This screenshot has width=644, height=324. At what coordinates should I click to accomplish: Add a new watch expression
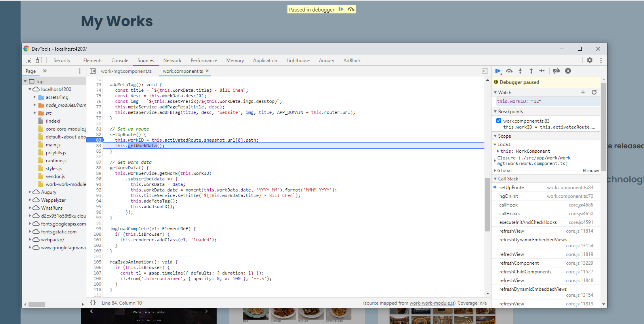[583, 92]
